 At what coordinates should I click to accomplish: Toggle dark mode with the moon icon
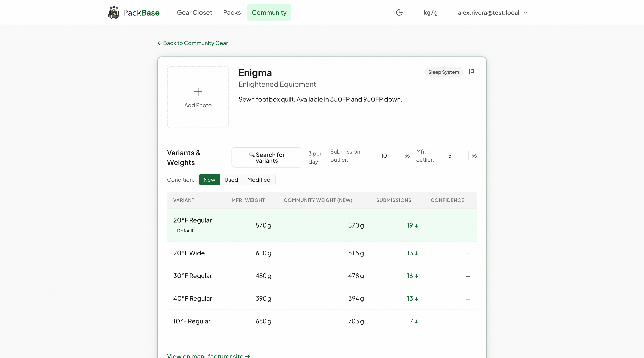[399, 12]
